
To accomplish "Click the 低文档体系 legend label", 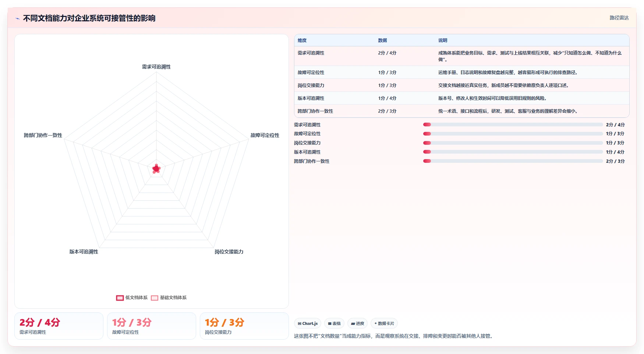I will click(x=136, y=298).
